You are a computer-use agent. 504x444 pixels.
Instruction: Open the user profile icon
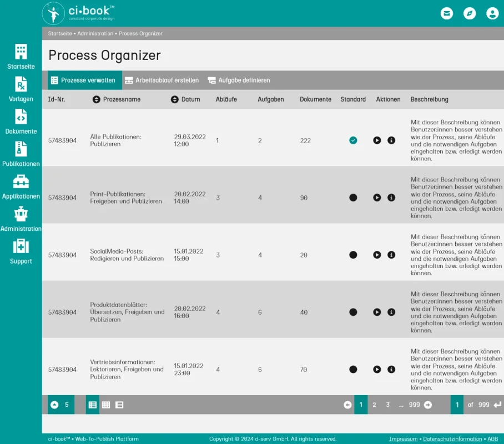(x=492, y=13)
